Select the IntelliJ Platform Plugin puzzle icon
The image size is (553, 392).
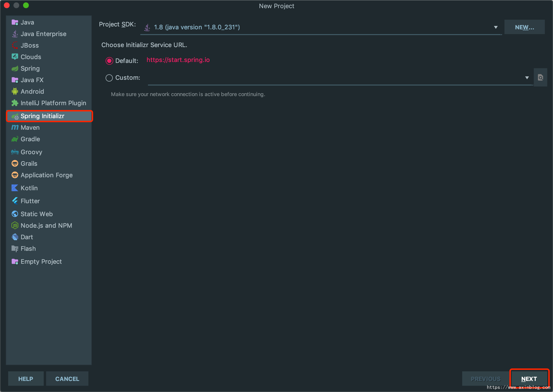(15, 103)
